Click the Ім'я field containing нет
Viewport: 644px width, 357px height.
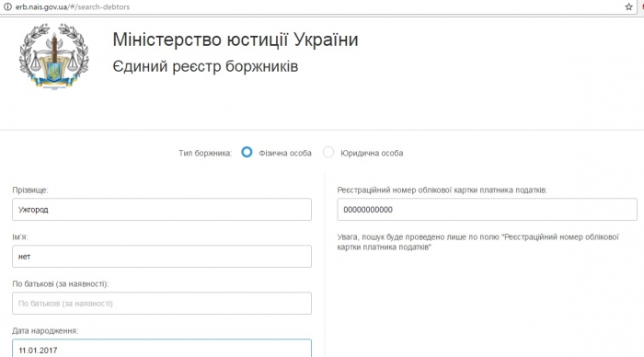pyautogui.click(x=162, y=257)
